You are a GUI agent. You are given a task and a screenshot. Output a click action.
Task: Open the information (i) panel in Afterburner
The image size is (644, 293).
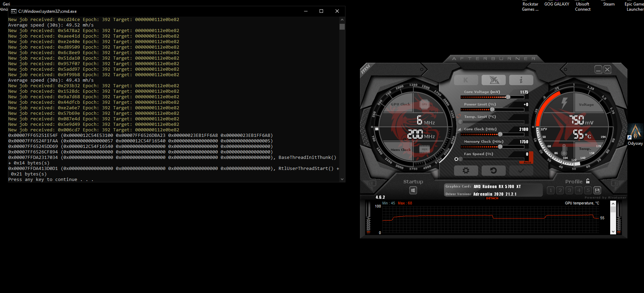click(x=521, y=80)
